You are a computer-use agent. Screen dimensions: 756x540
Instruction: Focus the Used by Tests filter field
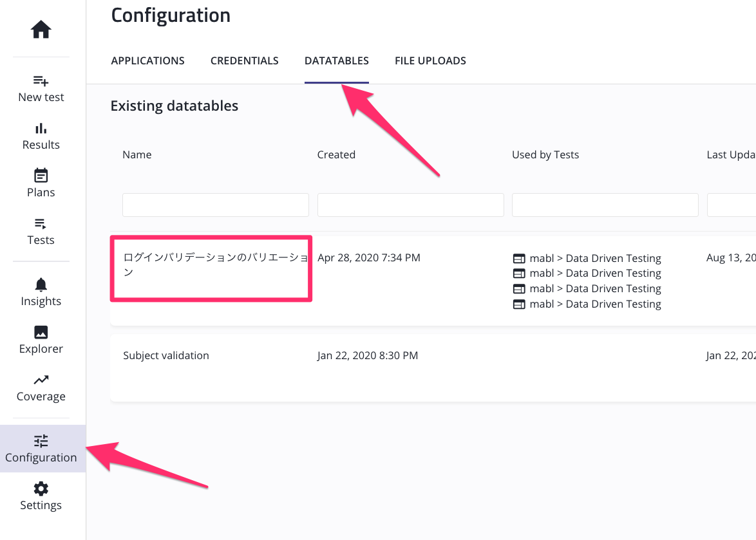click(605, 205)
